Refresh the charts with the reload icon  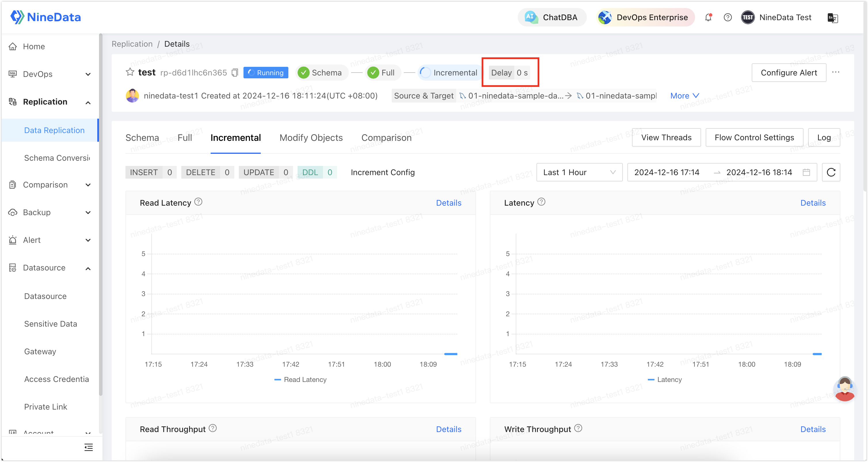[831, 172]
